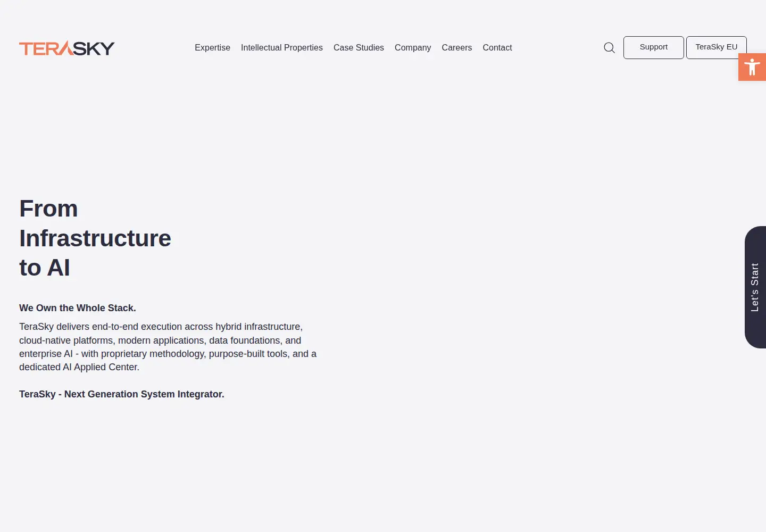Open the Company menu
The width and height of the screenshot is (766, 532).
point(413,47)
